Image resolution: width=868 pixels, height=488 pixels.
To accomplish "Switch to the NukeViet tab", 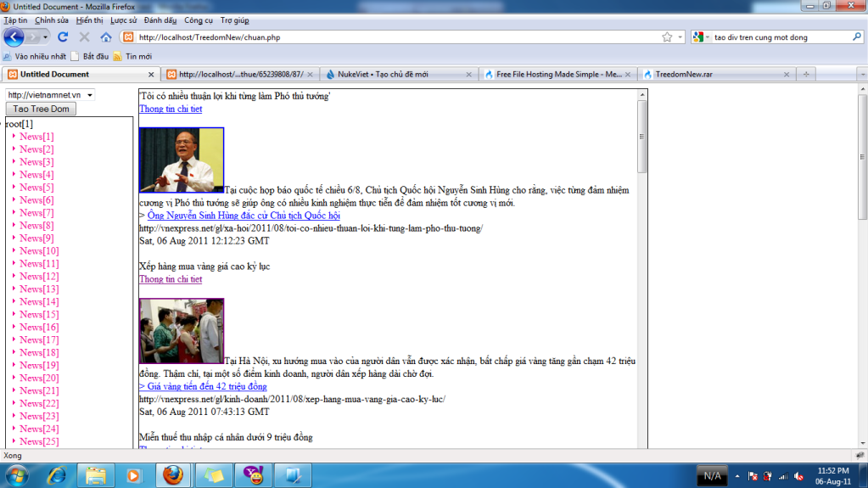I will click(399, 74).
